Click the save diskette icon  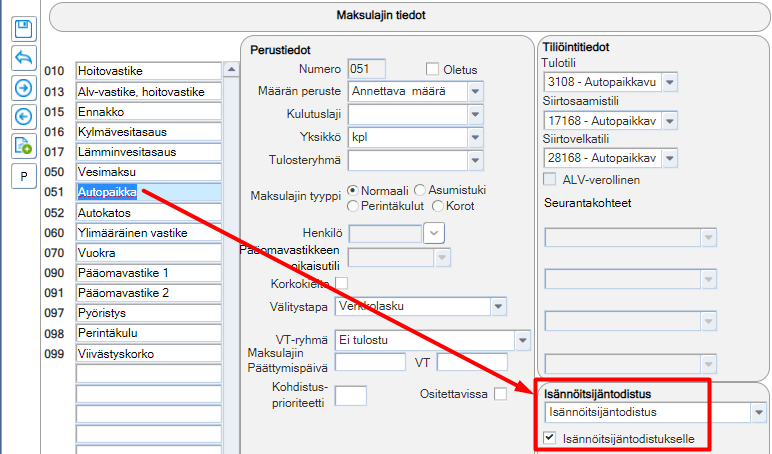[x=24, y=29]
